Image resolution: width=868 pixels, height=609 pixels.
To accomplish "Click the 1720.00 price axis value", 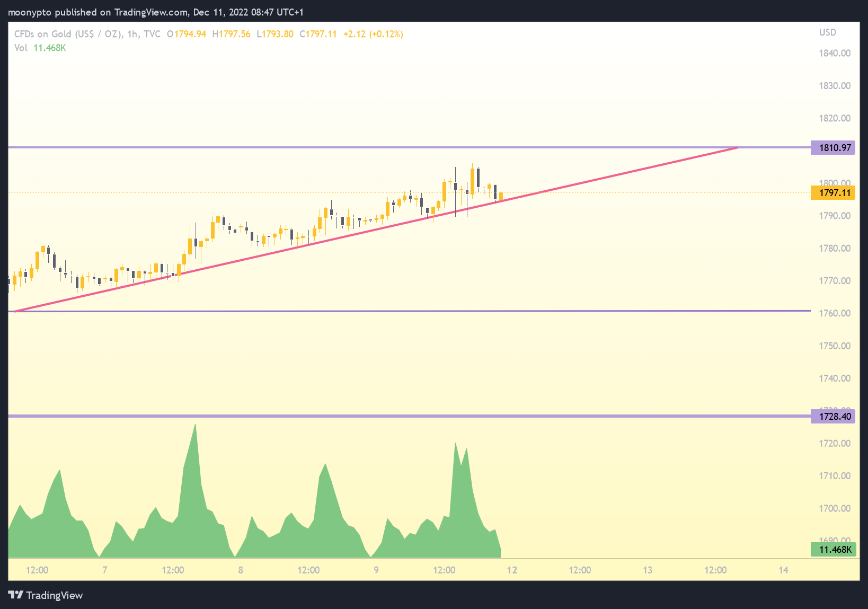I will 835,444.
